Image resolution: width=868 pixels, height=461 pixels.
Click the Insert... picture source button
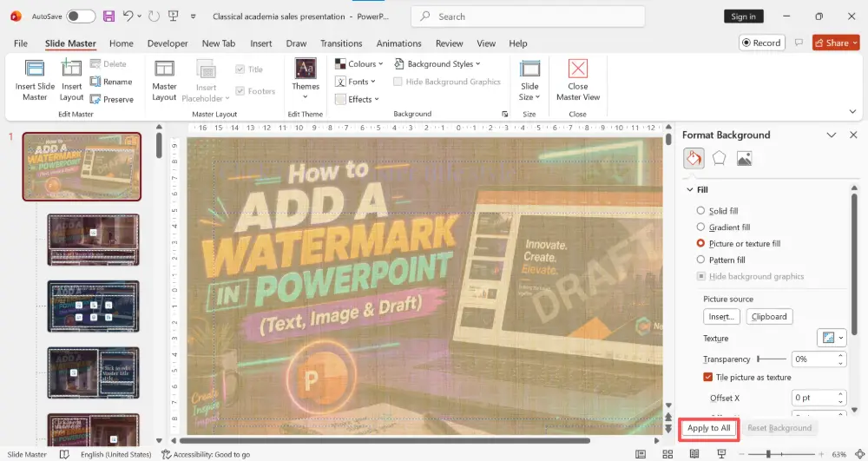721,317
